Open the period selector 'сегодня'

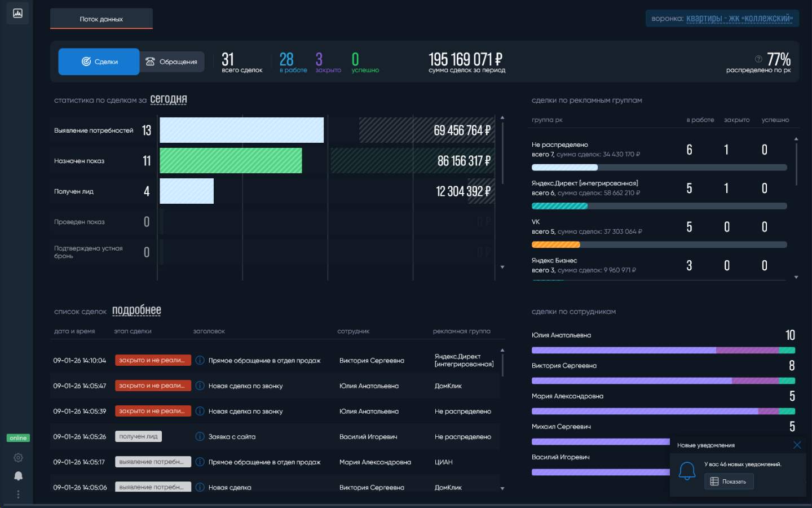tap(168, 99)
